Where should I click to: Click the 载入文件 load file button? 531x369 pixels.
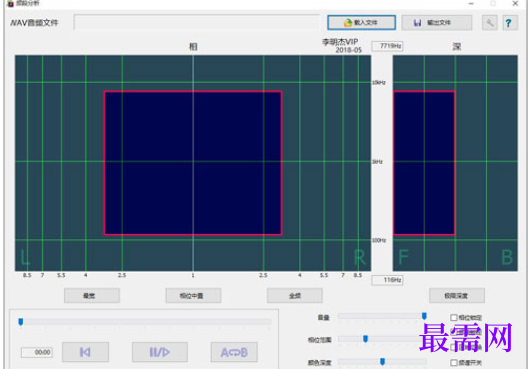361,23
